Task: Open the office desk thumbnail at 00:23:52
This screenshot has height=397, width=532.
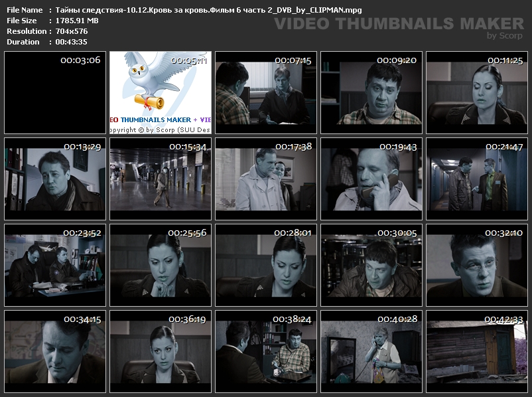Action: 54,266
